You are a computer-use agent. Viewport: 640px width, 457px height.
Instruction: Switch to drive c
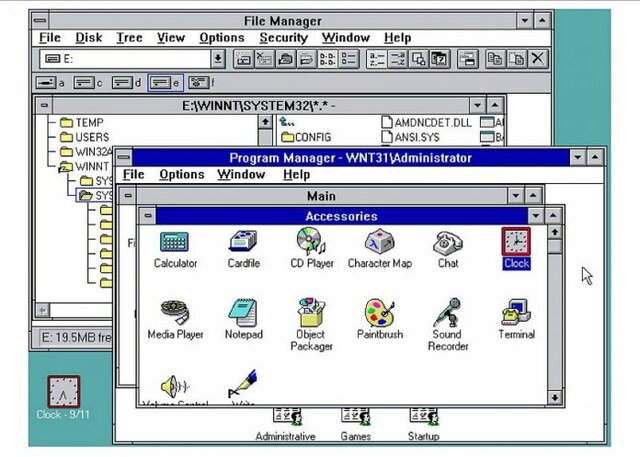coord(87,83)
